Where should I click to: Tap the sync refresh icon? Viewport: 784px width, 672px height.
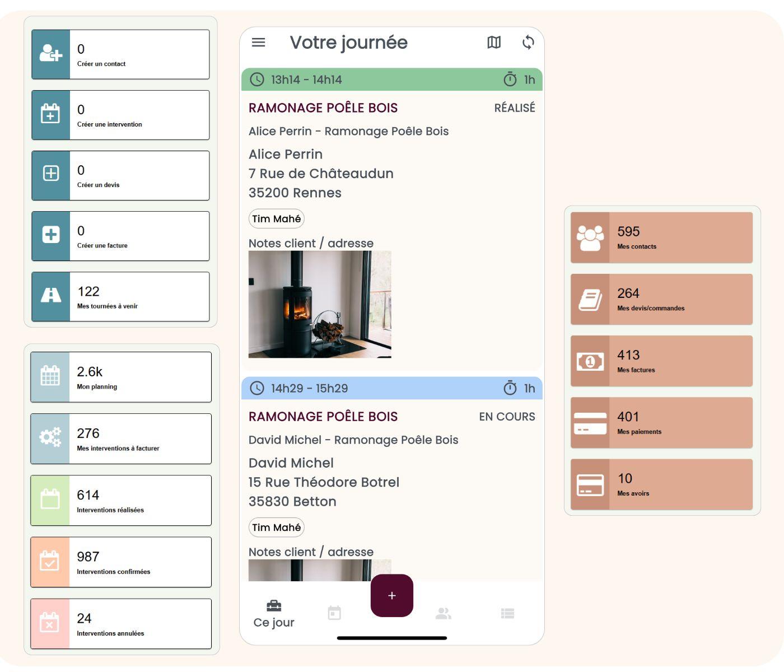point(528,43)
